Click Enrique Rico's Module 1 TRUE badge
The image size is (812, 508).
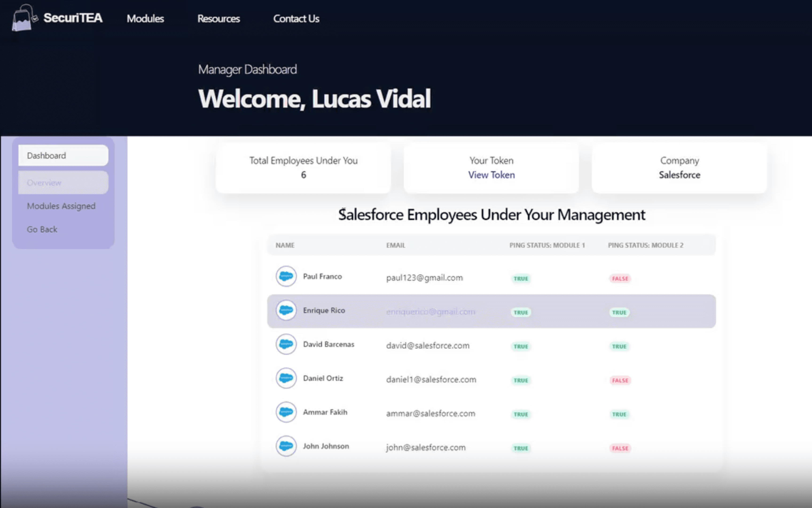click(x=521, y=313)
